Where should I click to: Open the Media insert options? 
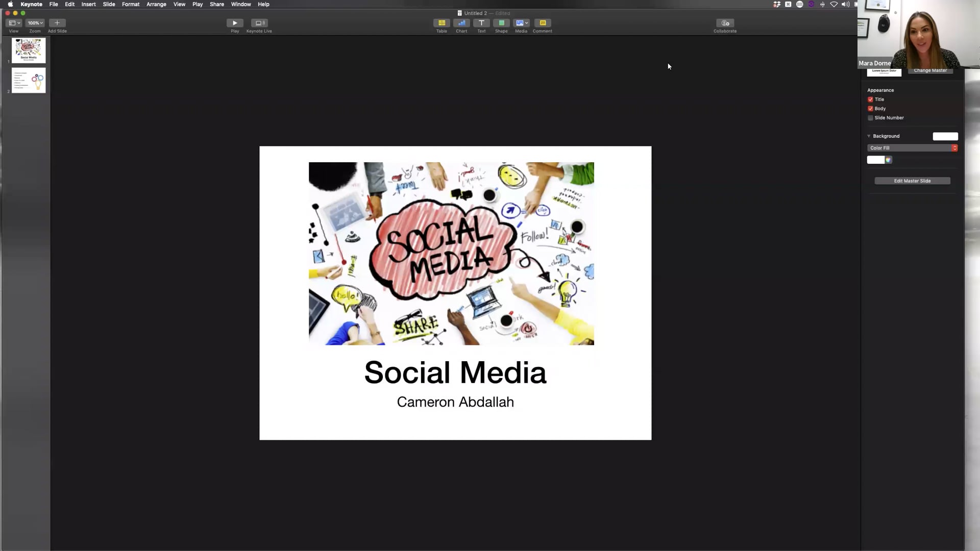click(521, 23)
